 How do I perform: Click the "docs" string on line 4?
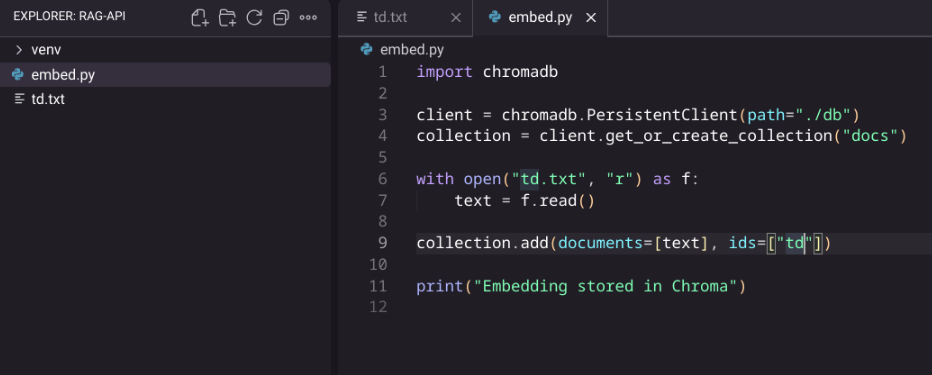[870, 137]
